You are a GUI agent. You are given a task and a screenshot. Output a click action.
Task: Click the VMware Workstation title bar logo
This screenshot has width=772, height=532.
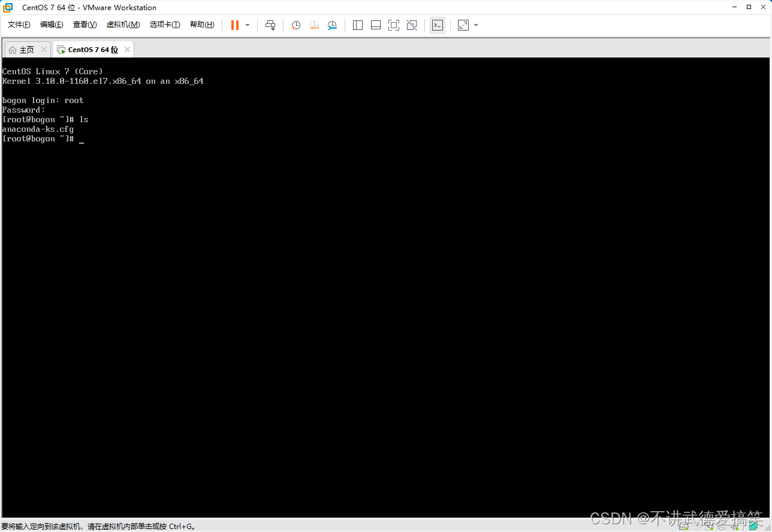(8, 7)
